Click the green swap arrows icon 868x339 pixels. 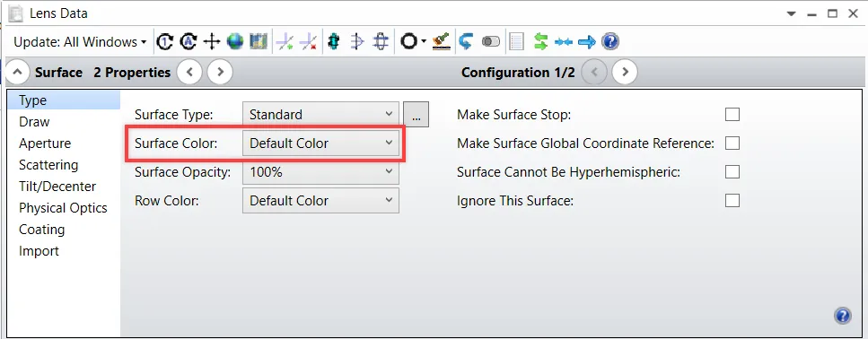(540, 41)
